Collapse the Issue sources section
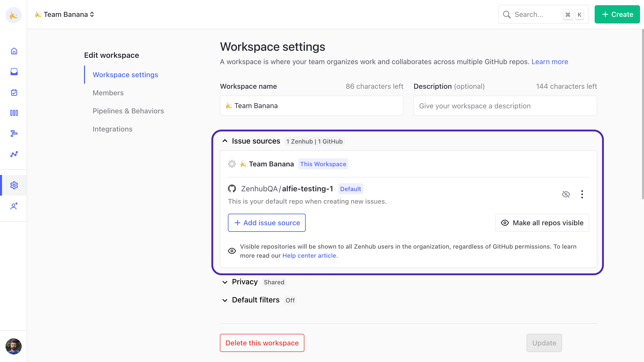The image size is (644, 362). tap(225, 141)
